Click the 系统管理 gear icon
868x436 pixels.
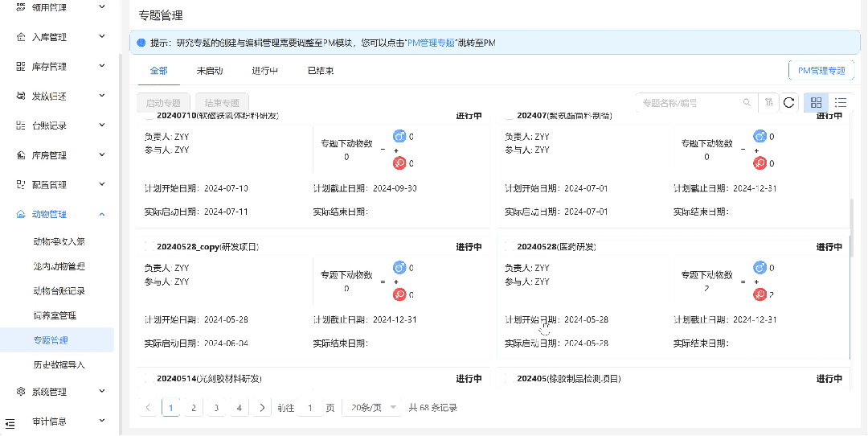coord(21,392)
